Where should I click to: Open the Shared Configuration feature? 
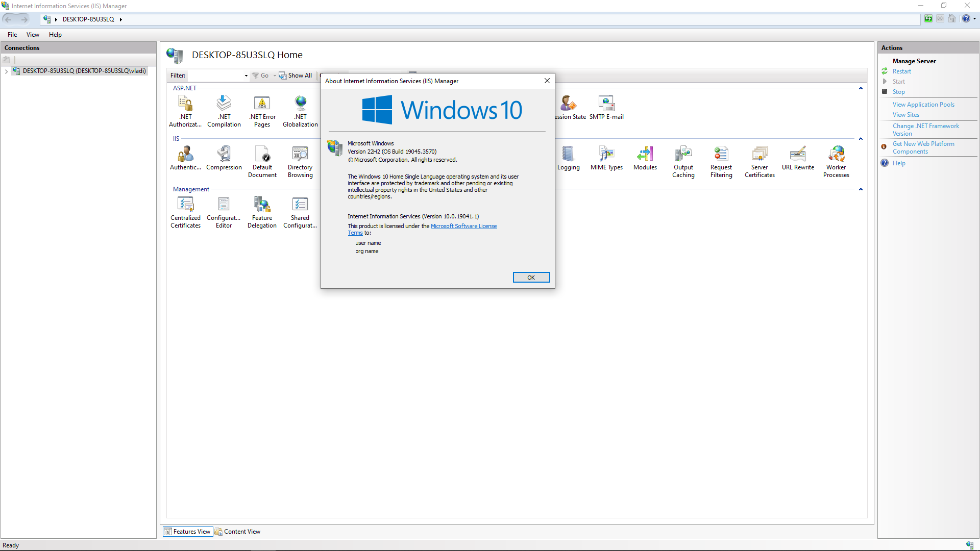pyautogui.click(x=300, y=212)
